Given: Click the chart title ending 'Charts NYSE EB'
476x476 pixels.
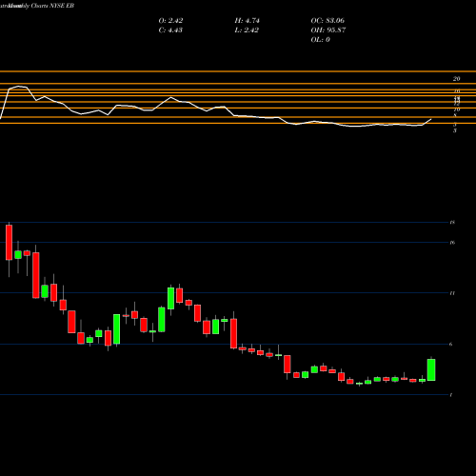Looking at the screenshot, I should 37,6.
